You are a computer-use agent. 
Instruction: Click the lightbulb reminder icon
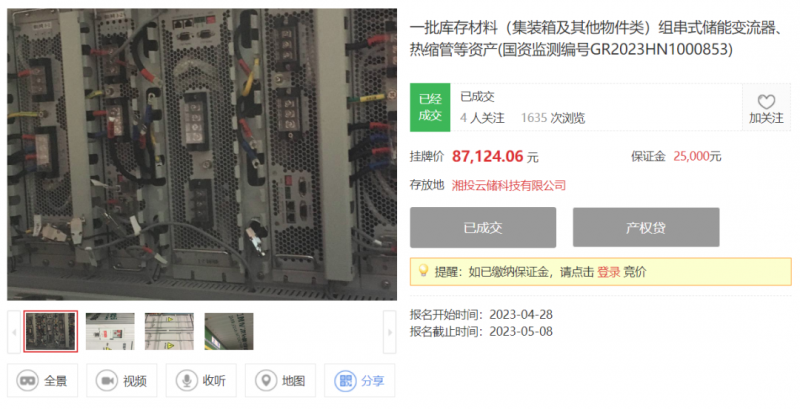point(423,270)
